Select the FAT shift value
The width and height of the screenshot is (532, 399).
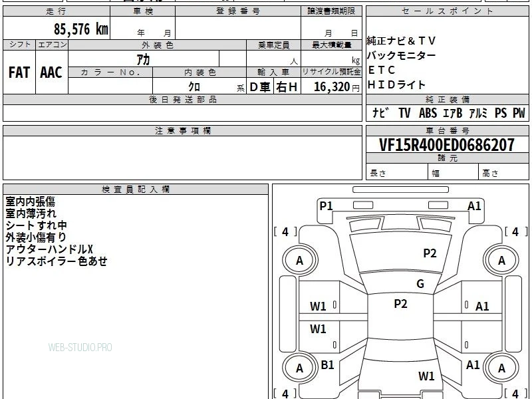tap(19, 72)
